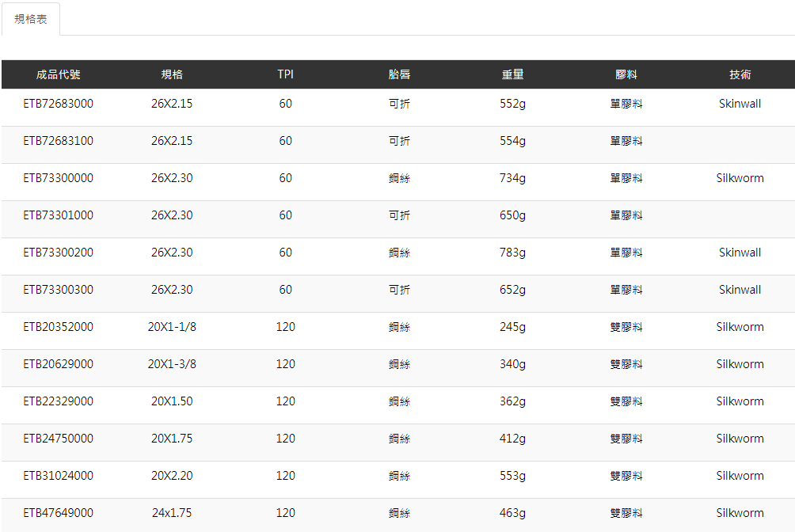Click the 技術 column header

[x=740, y=74]
